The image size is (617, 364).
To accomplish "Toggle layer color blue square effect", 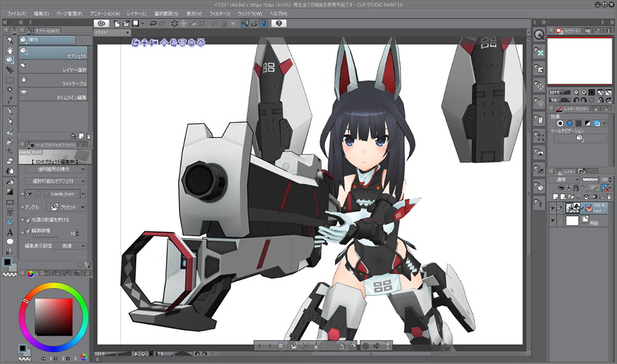I will (597, 123).
